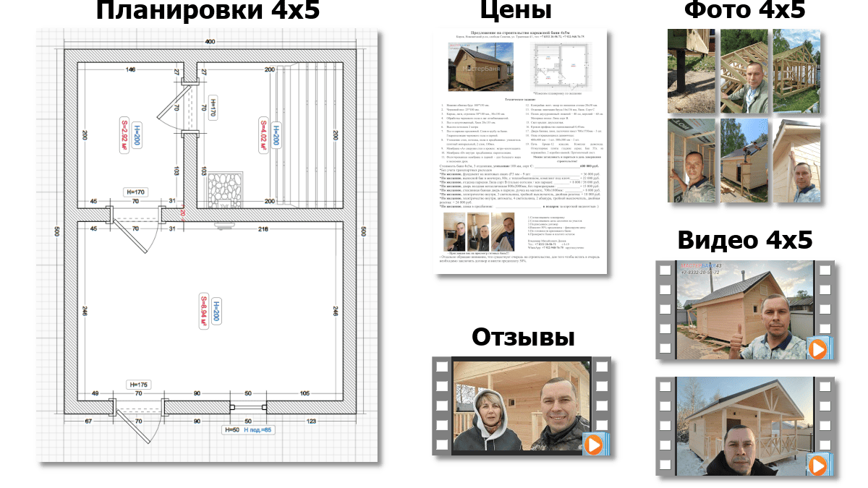Click the 218 dimension in the floor plan
Viewport: 868px width, 488px height.
click(x=263, y=229)
